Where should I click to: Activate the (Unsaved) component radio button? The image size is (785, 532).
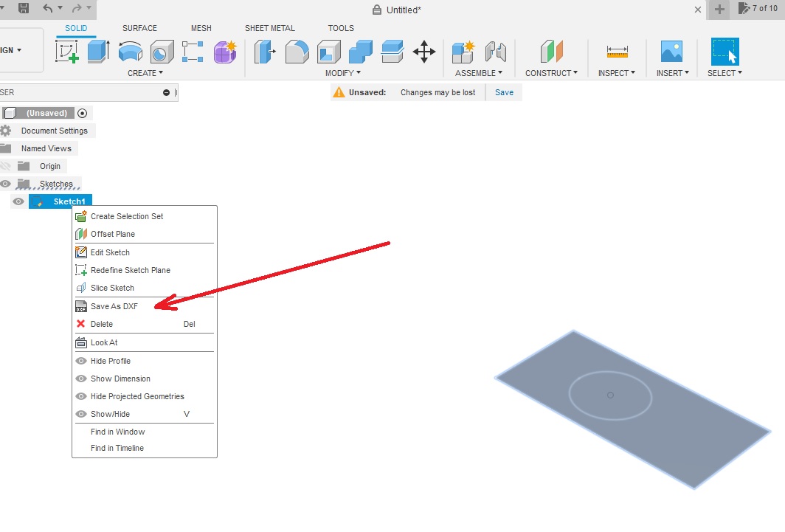coord(82,113)
